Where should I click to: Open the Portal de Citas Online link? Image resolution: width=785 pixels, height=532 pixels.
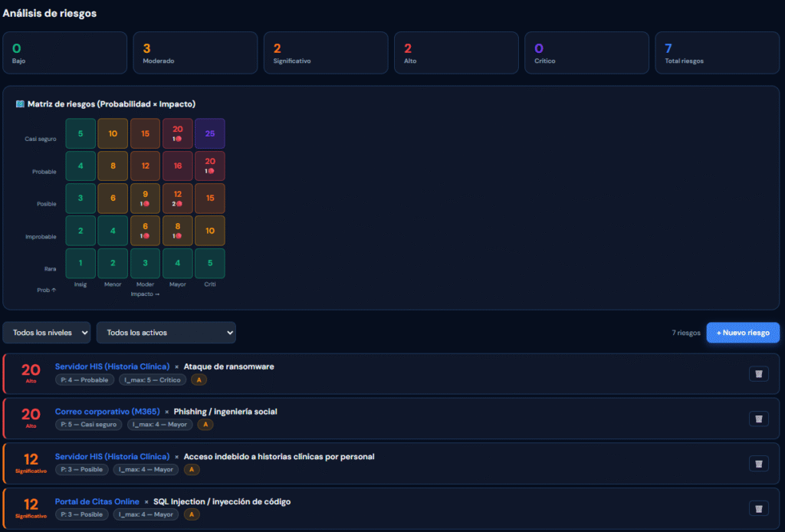(97, 502)
